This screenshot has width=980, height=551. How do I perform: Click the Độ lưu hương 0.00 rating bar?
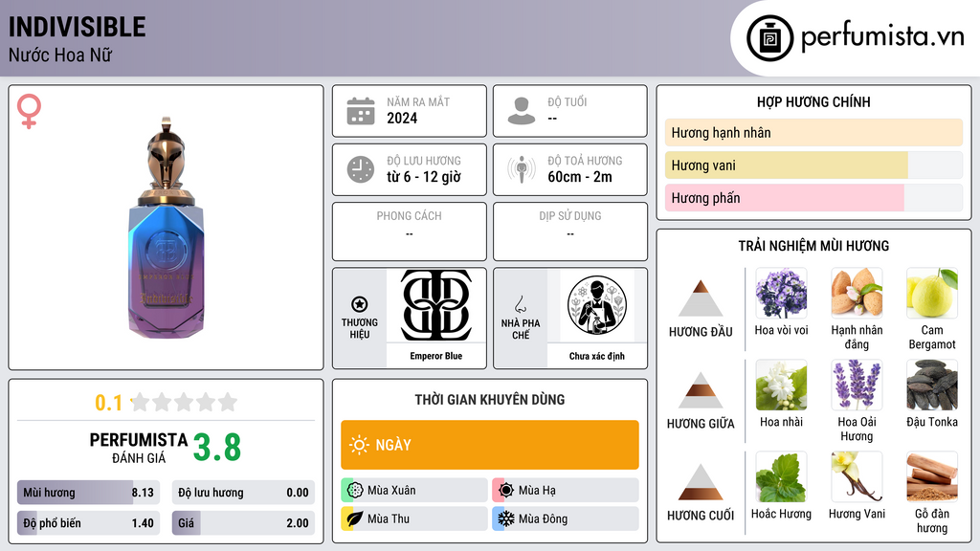coord(243,493)
